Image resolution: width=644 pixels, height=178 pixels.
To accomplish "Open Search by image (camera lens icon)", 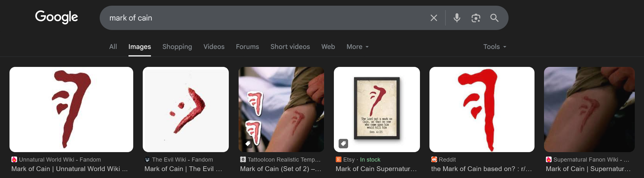I will click(476, 18).
